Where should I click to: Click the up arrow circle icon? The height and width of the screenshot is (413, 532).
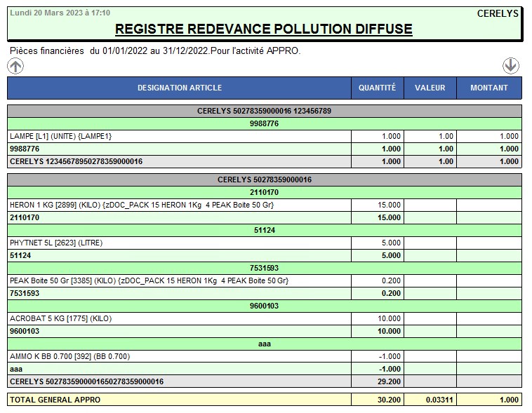click(15, 66)
